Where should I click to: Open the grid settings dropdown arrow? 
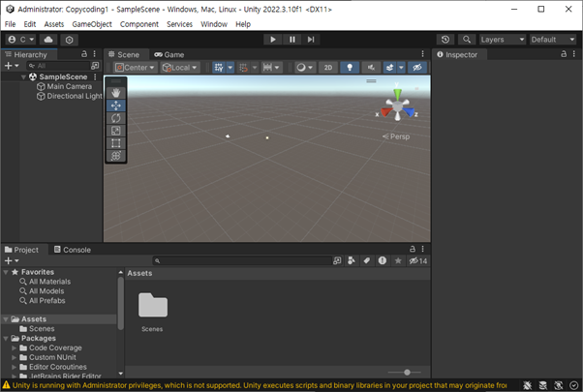click(x=230, y=68)
